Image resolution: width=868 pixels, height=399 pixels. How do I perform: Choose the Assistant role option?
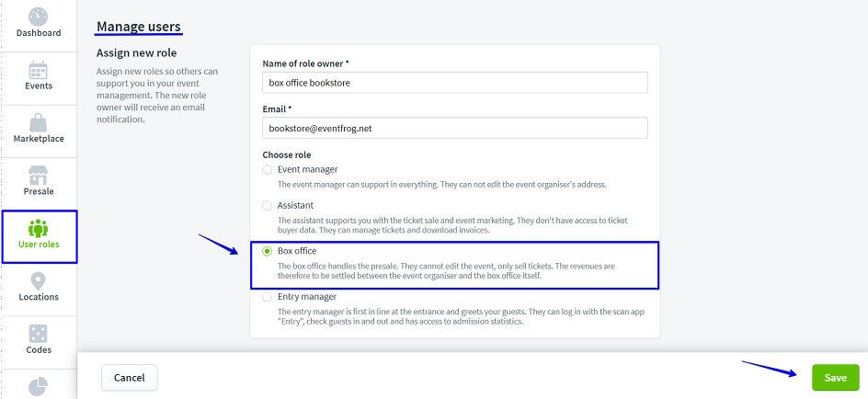coord(268,205)
